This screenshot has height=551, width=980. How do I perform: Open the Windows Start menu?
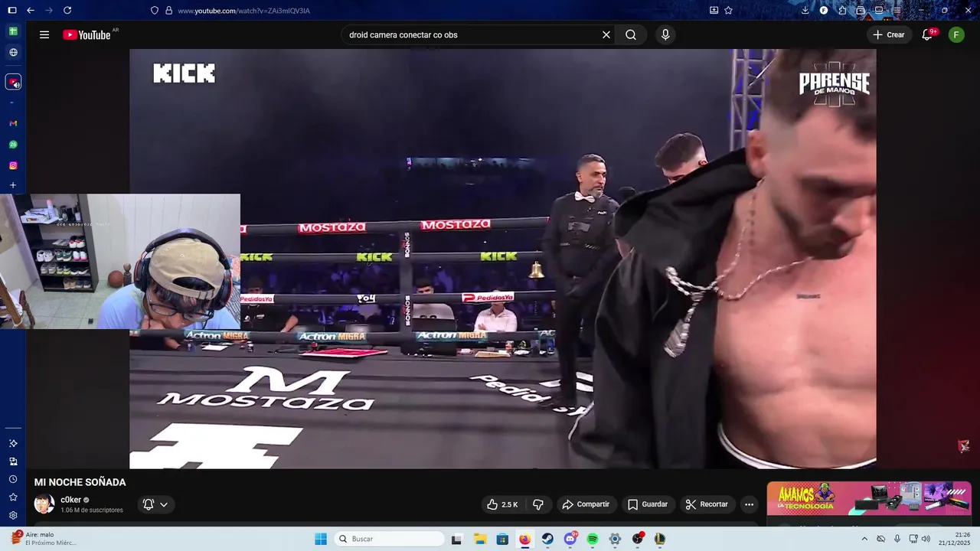[x=321, y=539]
